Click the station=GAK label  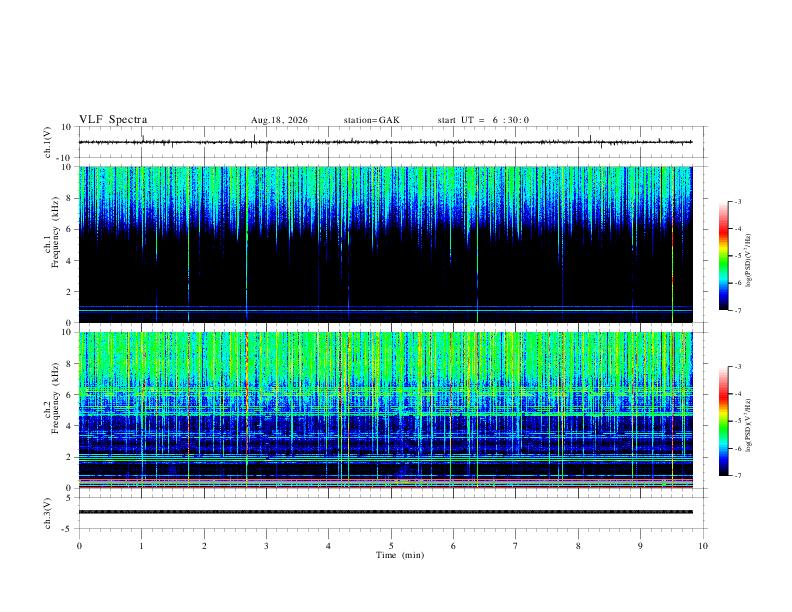371,120
